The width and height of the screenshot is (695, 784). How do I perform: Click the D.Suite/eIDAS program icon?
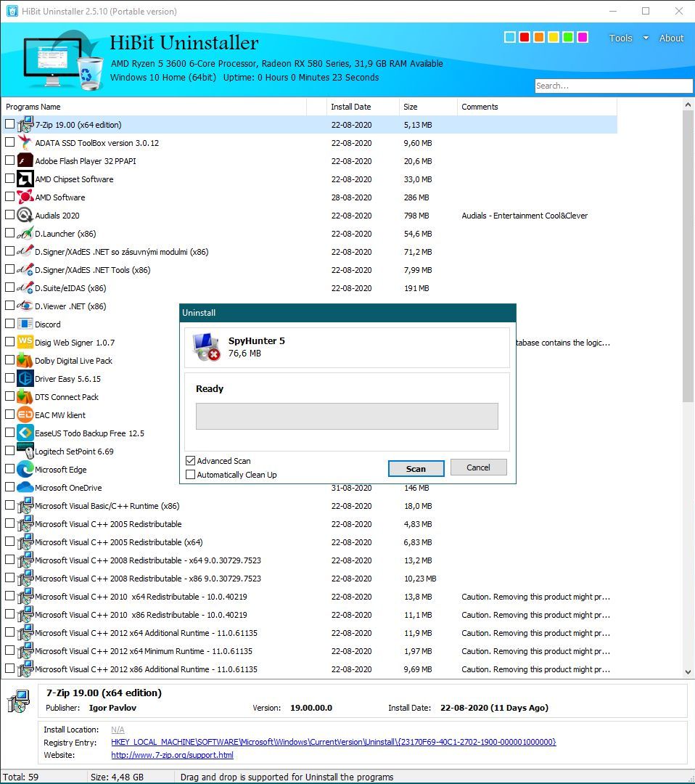[25, 288]
